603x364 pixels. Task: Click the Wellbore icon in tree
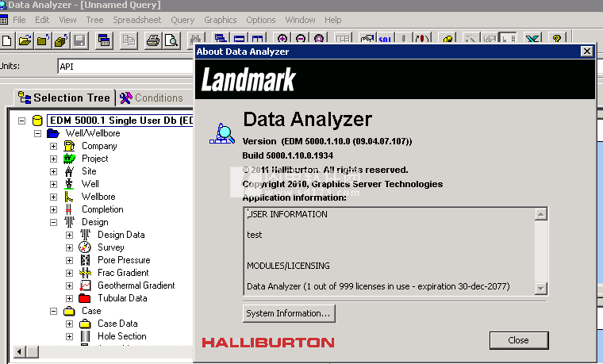point(69,197)
